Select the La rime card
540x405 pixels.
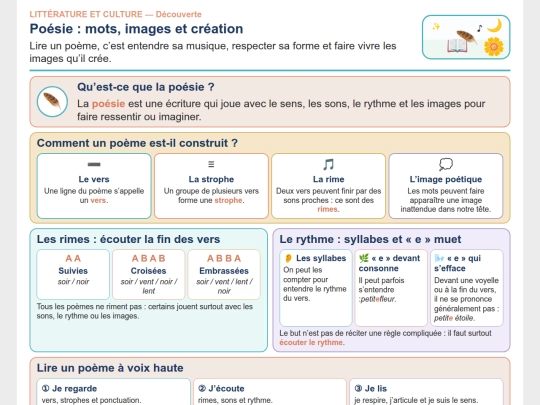328,186
